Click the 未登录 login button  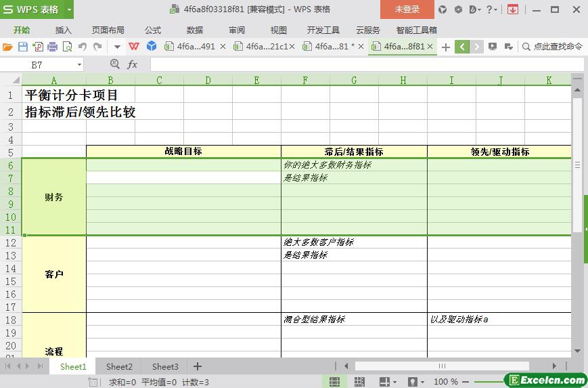point(407,9)
